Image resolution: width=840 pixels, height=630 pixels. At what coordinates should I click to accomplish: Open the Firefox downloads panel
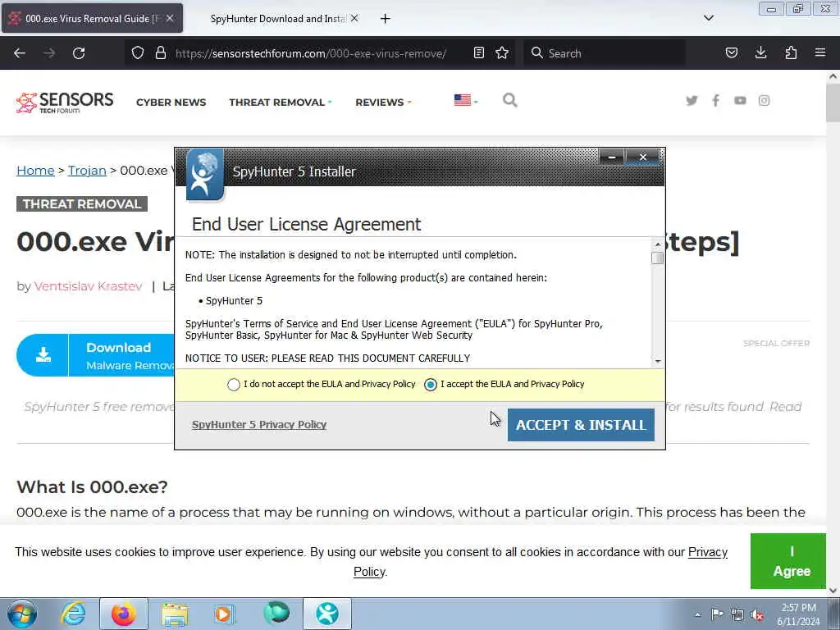coord(760,53)
